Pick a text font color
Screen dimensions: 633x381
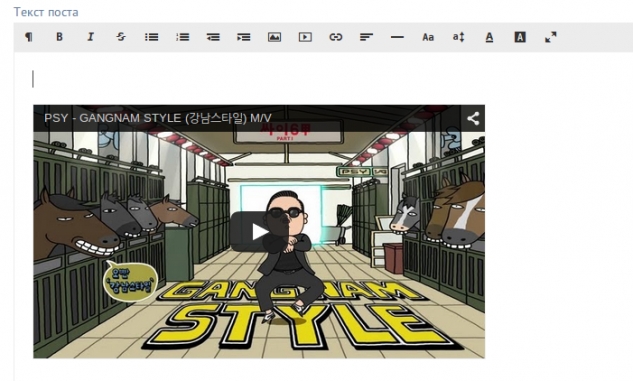click(x=489, y=37)
